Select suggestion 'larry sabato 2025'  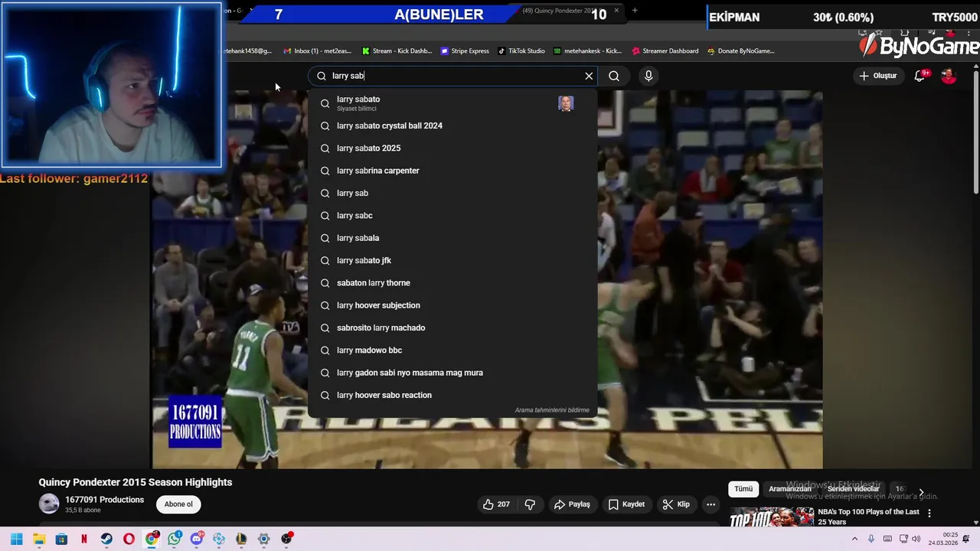pos(452,148)
